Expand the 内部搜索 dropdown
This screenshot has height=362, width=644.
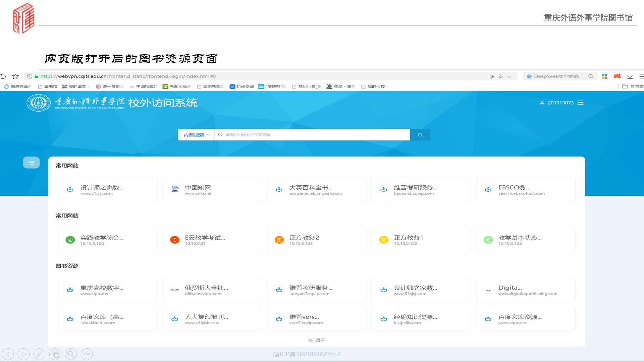[196, 135]
